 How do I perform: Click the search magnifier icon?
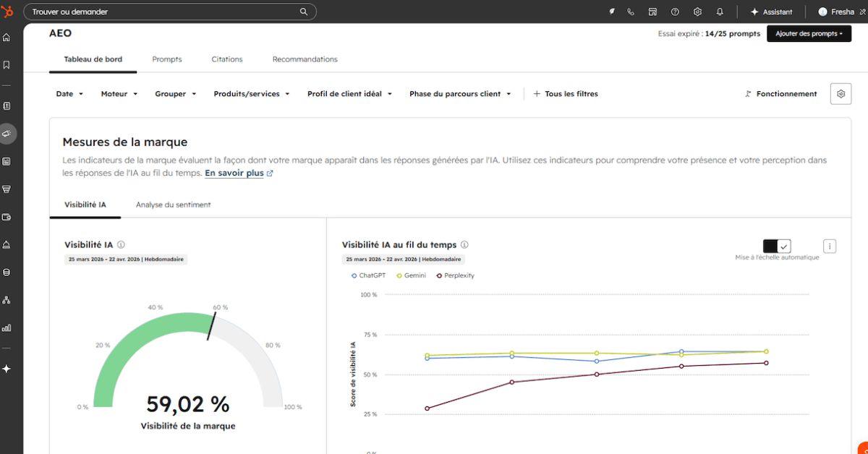coord(304,12)
